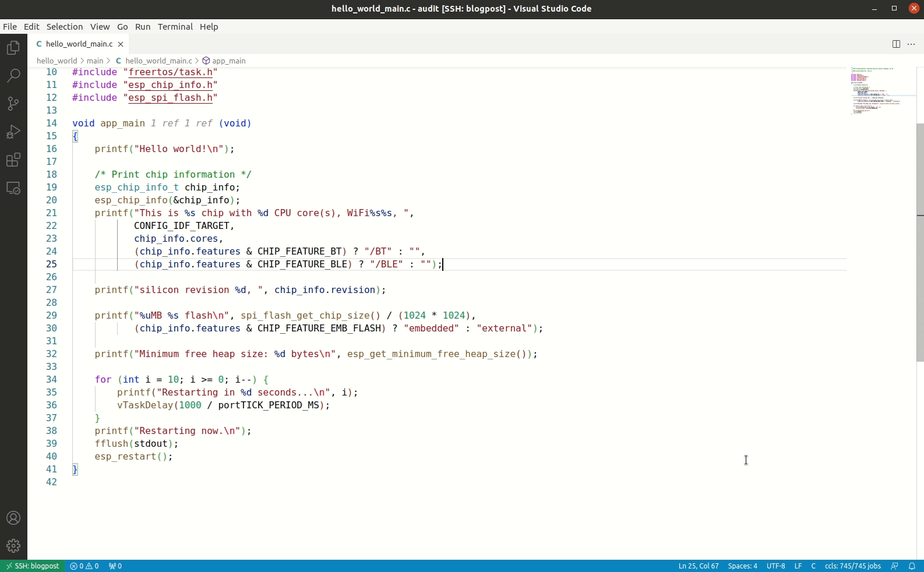Change file encoding UTF-8
Viewport: 924px width, 572px height.
(x=775, y=566)
